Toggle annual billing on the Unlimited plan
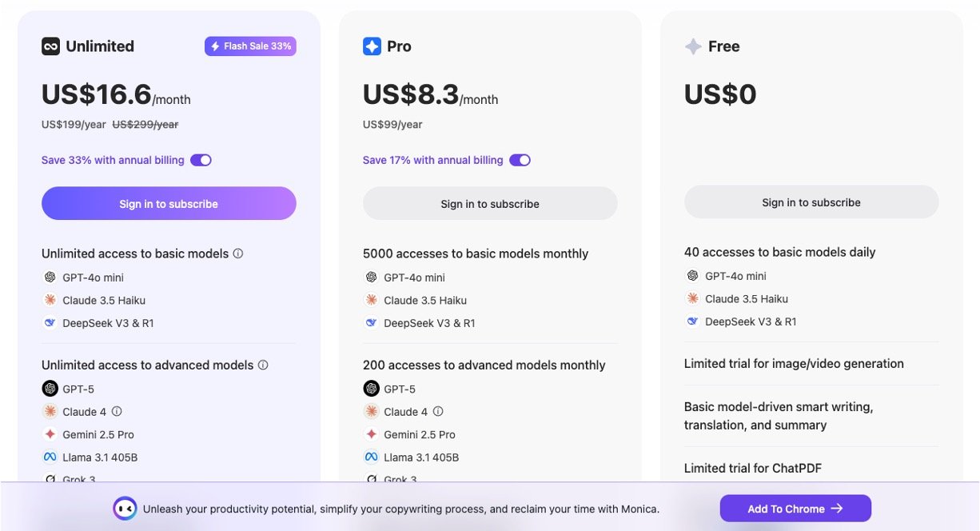The width and height of the screenshot is (980, 531). [x=201, y=160]
